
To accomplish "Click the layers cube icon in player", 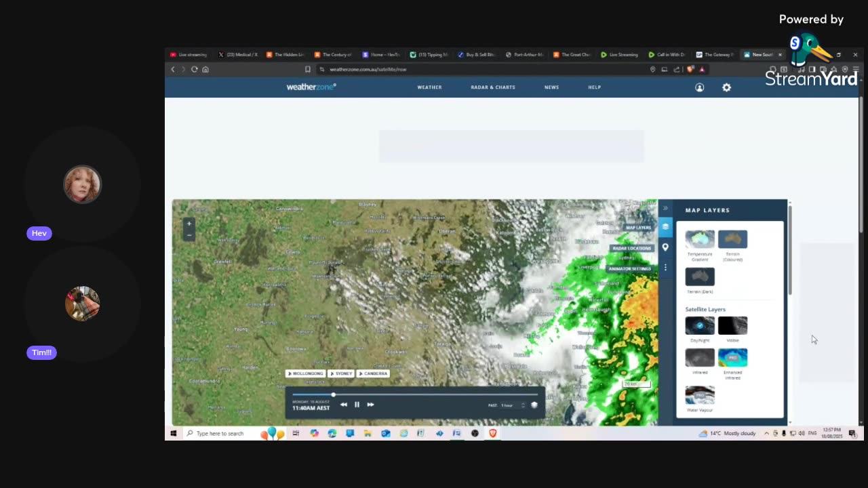I will tap(534, 405).
